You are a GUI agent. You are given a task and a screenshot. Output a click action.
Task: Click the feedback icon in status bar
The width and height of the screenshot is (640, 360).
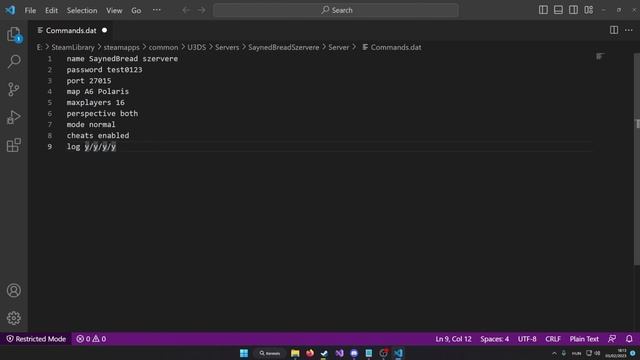[612, 339]
